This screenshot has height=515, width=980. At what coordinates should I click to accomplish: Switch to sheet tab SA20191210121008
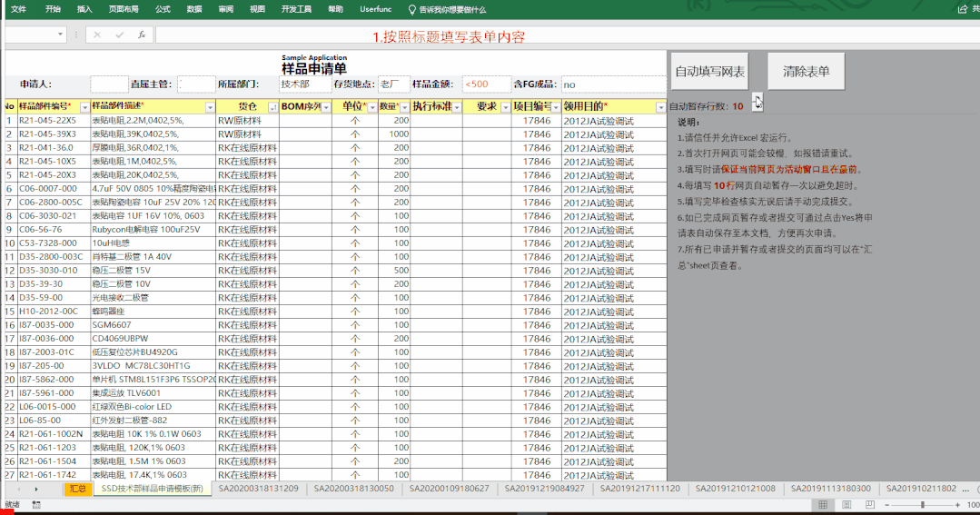coord(736,489)
